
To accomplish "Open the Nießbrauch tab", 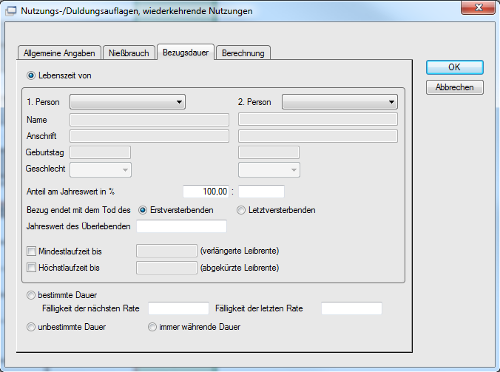I will click(x=129, y=53).
